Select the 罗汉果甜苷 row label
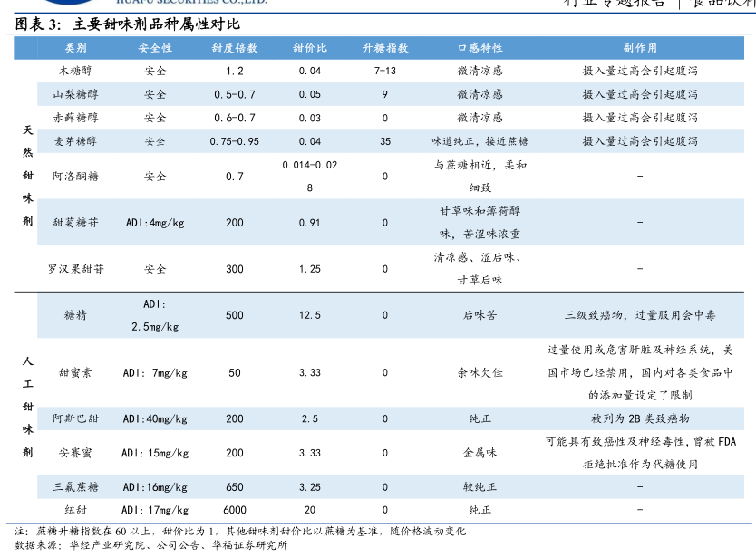 tap(76, 269)
